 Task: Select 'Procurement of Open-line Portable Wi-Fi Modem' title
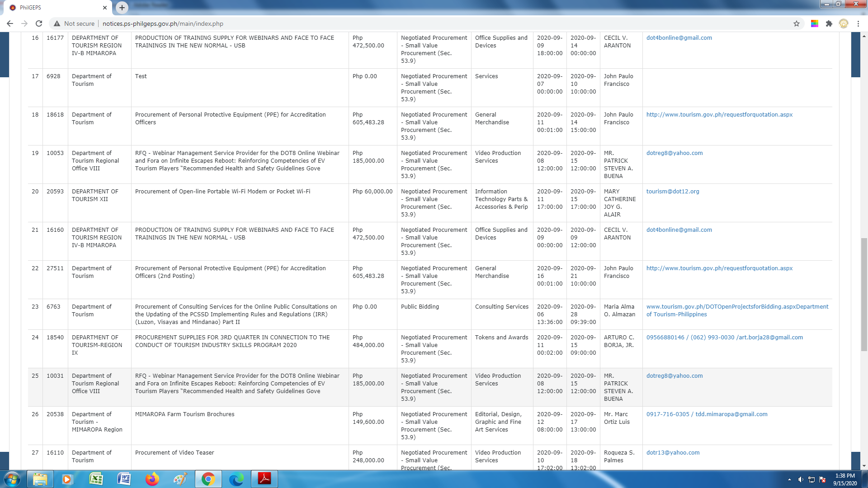point(222,192)
